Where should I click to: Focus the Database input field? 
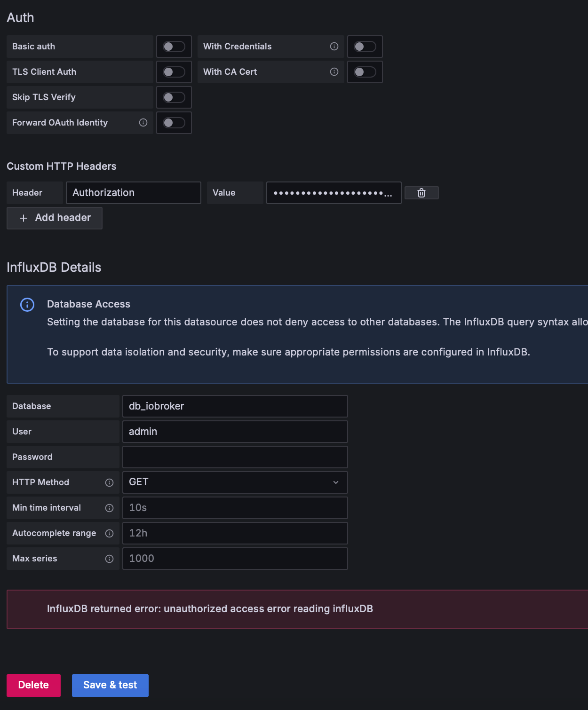[235, 406]
